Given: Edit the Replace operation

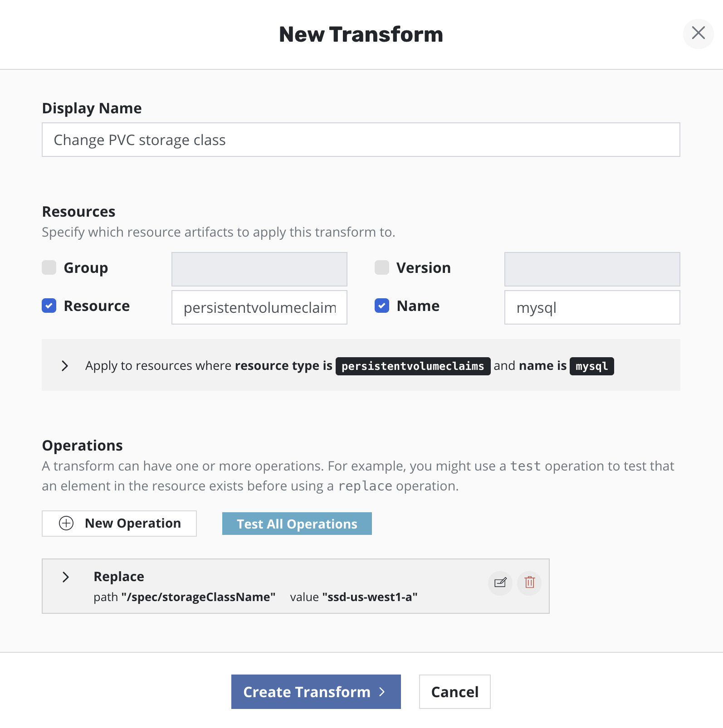Looking at the screenshot, I should [500, 582].
